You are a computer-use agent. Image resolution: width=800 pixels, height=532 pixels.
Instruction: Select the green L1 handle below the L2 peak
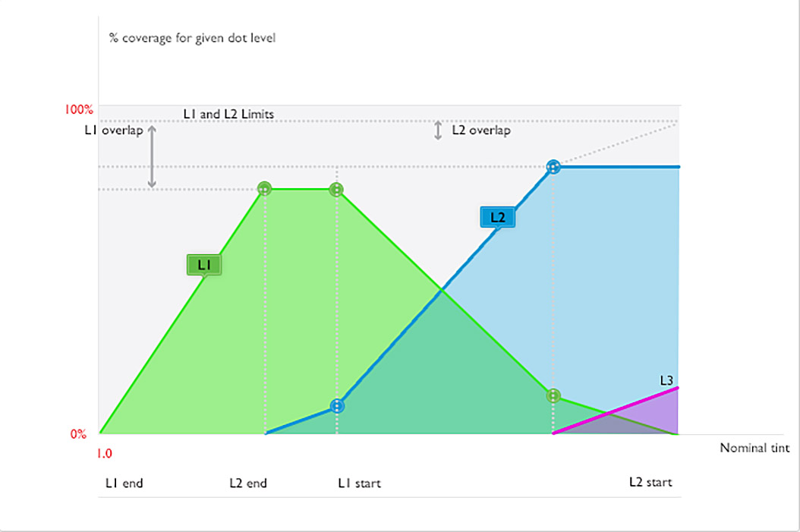click(x=554, y=395)
